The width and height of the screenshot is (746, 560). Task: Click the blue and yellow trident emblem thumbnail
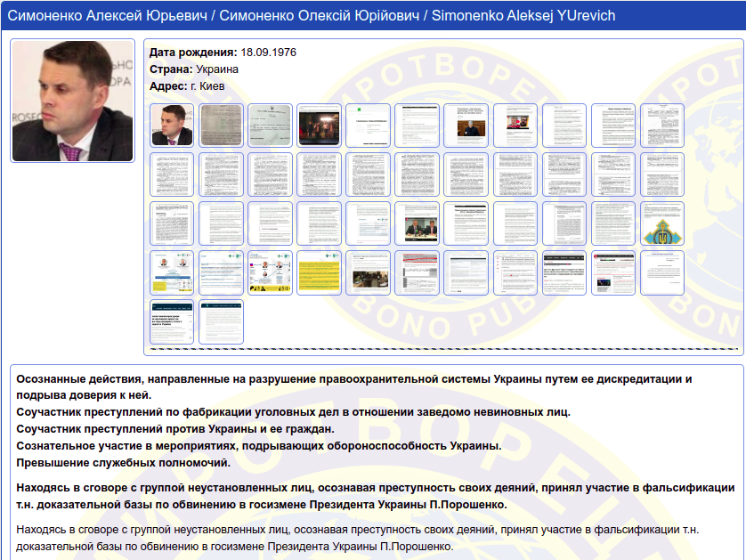click(661, 223)
